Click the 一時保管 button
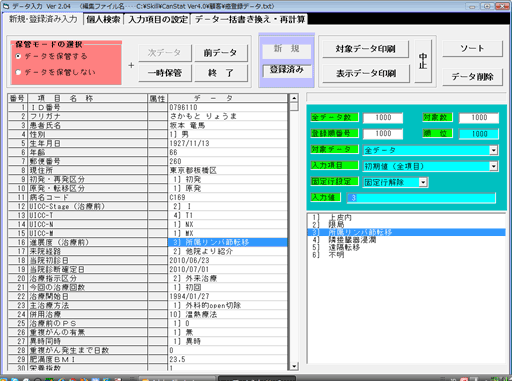512x381 pixels. pyautogui.click(x=165, y=73)
